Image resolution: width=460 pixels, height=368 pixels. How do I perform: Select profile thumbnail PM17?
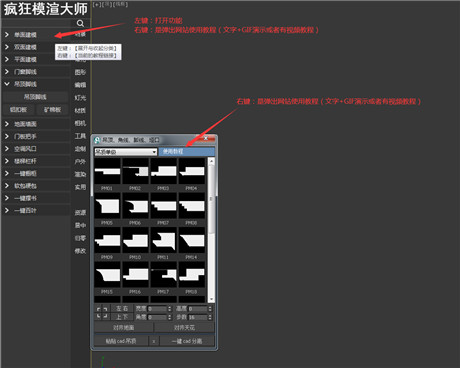point(163,275)
